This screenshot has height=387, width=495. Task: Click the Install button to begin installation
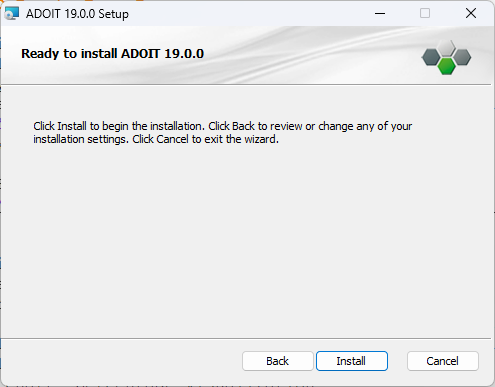coord(352,361)
